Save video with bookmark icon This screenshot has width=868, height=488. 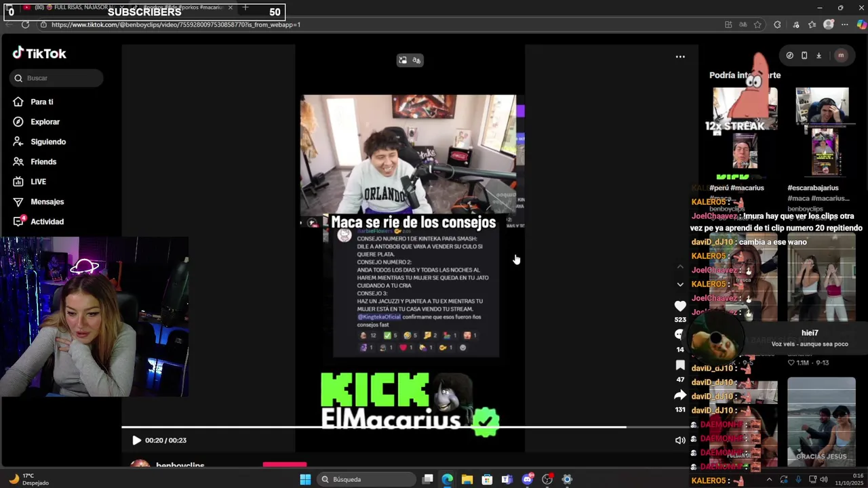680,365
